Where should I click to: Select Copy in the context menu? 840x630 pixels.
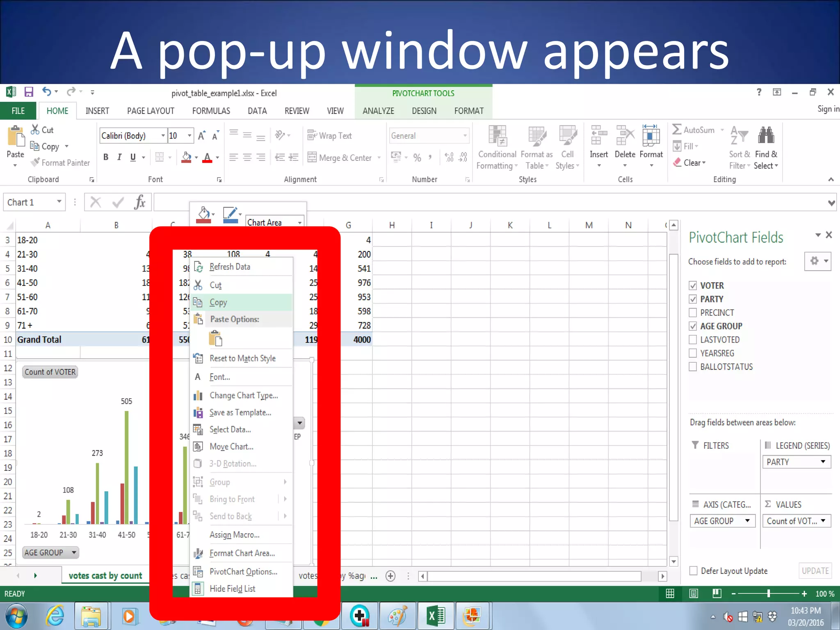[x=242, y=303]
